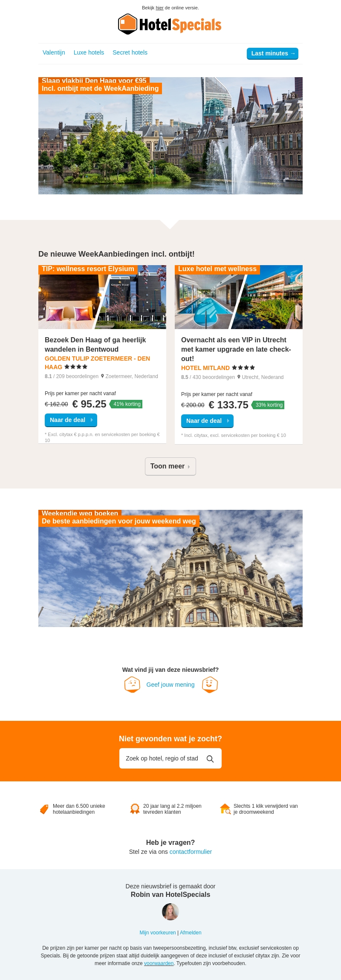The image size is (341, 980).
Task: Open the Luxe hotels menu link
Action: pos(89,52)
